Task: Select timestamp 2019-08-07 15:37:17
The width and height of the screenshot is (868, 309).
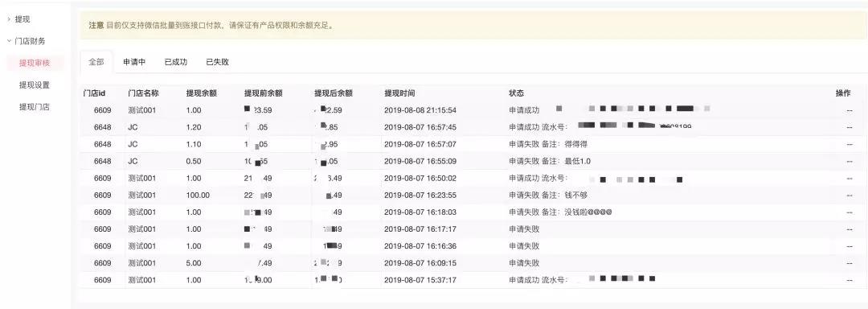Action: (x=420, y=280)
